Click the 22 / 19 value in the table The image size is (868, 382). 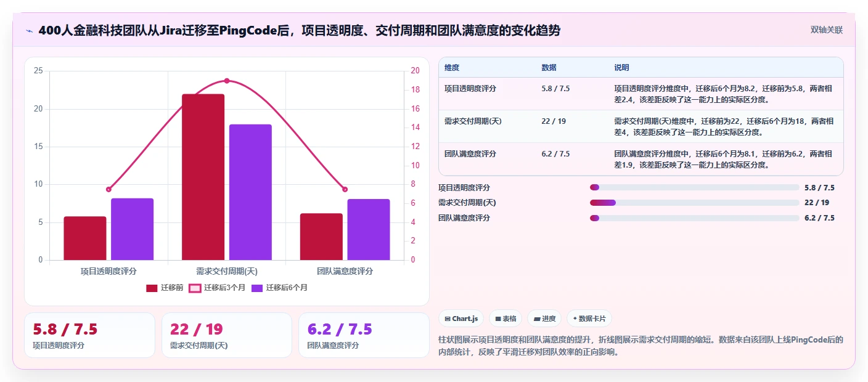tap(554, 121)
